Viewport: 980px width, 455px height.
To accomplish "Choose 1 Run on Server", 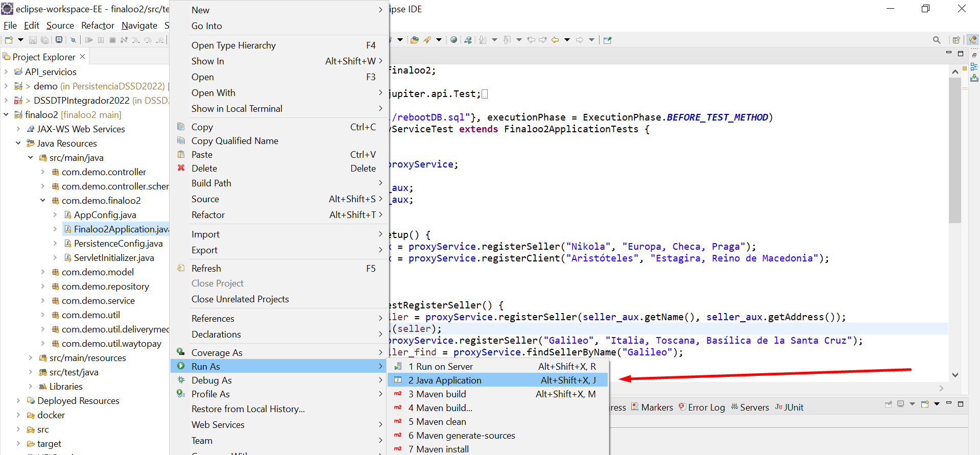I will point(498,367).
